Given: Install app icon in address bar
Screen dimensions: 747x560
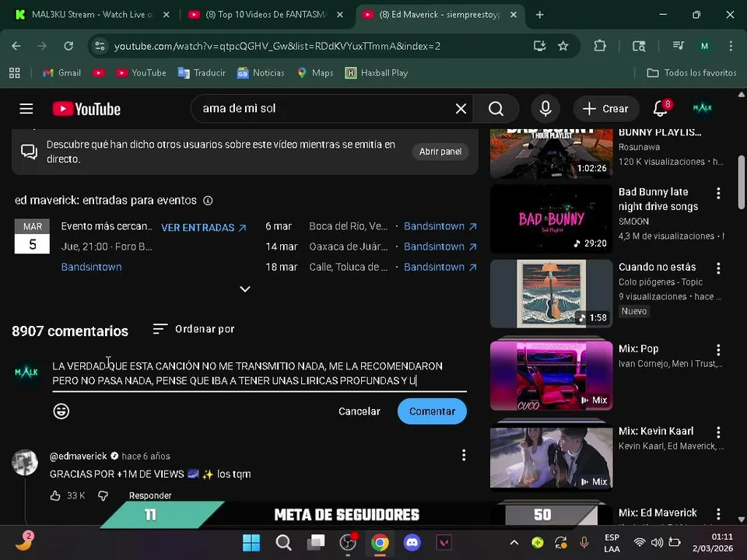Looking at the screenshot, I should [x=539, y=46].
